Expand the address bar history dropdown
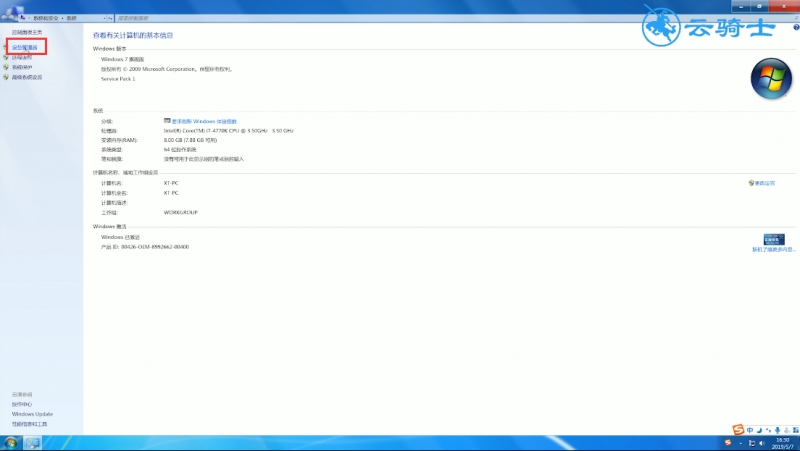Image resolution: width=800 pixels, height=451 pixels. (x=105, y=18)
